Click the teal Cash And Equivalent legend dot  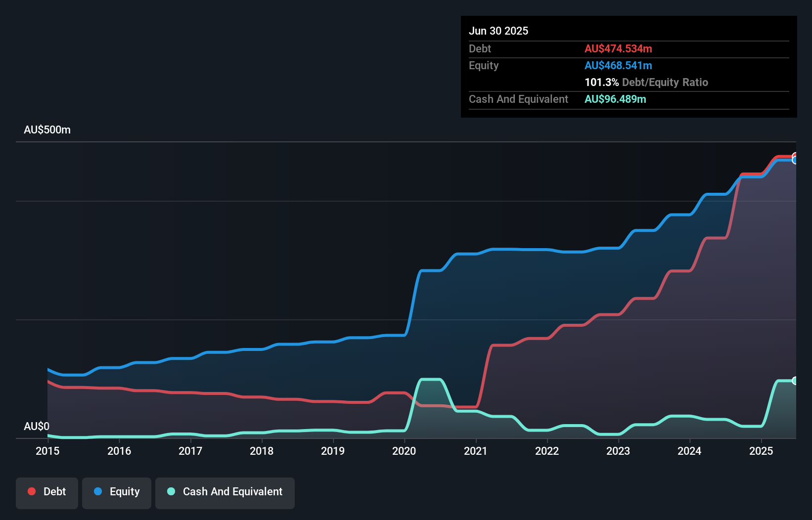171,491
